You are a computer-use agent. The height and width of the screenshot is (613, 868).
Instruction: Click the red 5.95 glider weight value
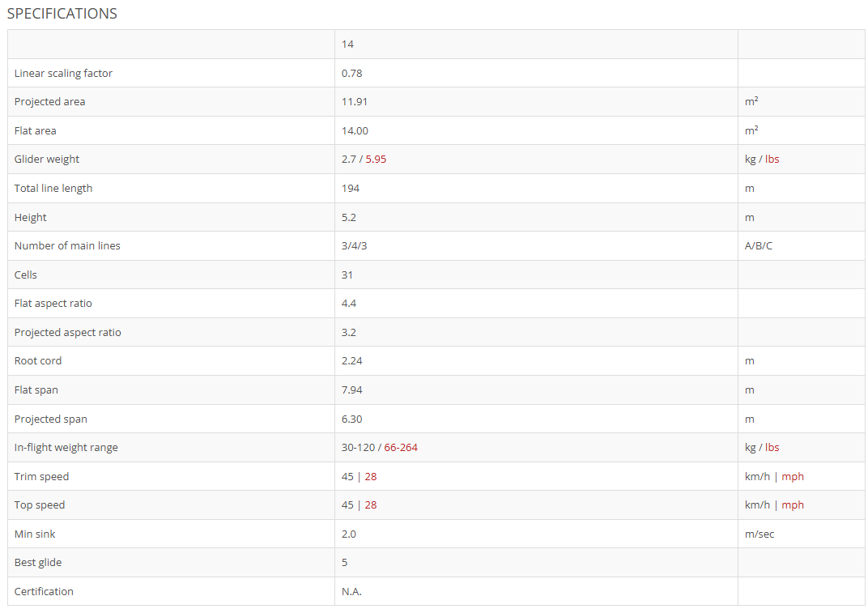(376, 160)
